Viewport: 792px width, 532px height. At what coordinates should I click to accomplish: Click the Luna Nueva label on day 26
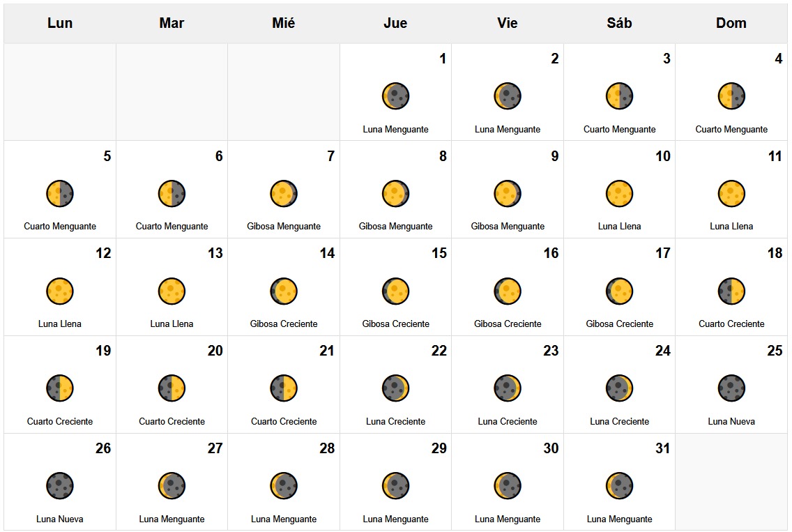(x=60, y=519)
